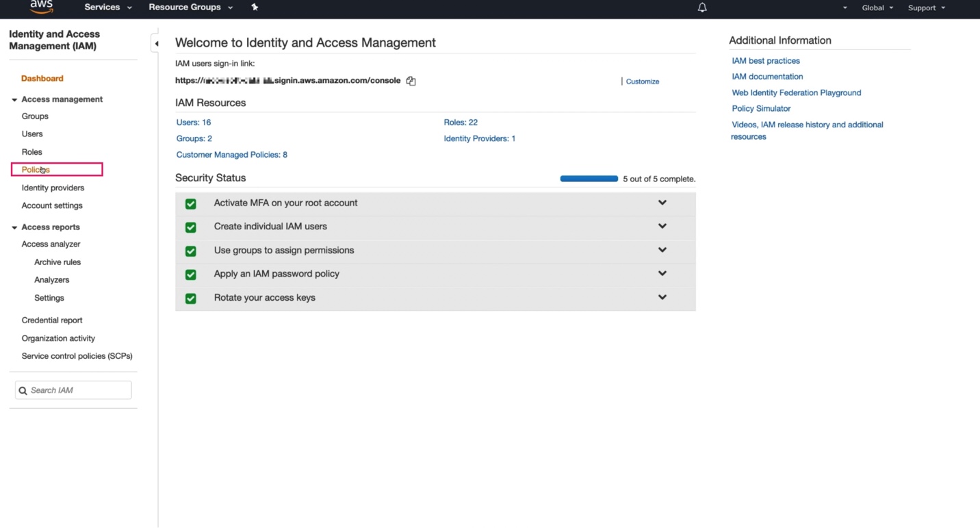Click '5 out of 5 complete.' text
980x528 pixels.
pos(659,179)
